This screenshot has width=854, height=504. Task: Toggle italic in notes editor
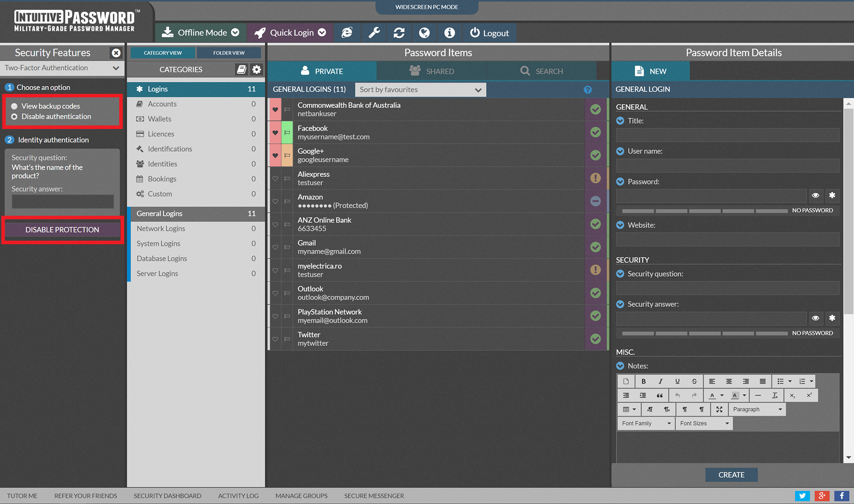[x=661, y=381]
